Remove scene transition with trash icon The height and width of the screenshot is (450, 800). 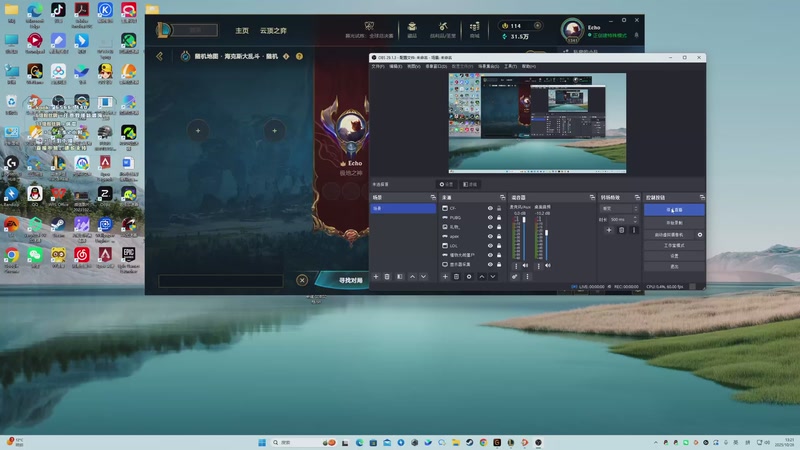point(621,230)
